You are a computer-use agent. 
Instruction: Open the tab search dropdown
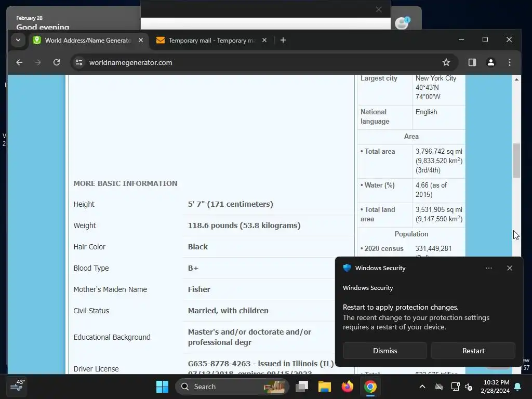coord(18,40)
